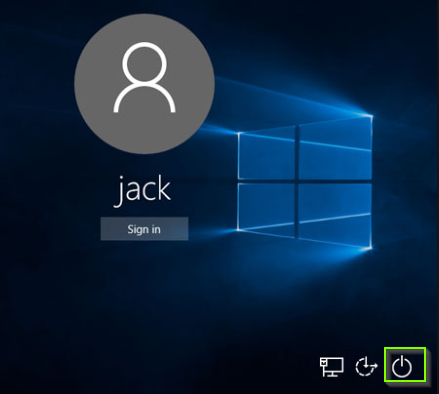This screenshot has height=394, width=439.
Task: Open network connection settings icon
Action: tap(331, 367)
